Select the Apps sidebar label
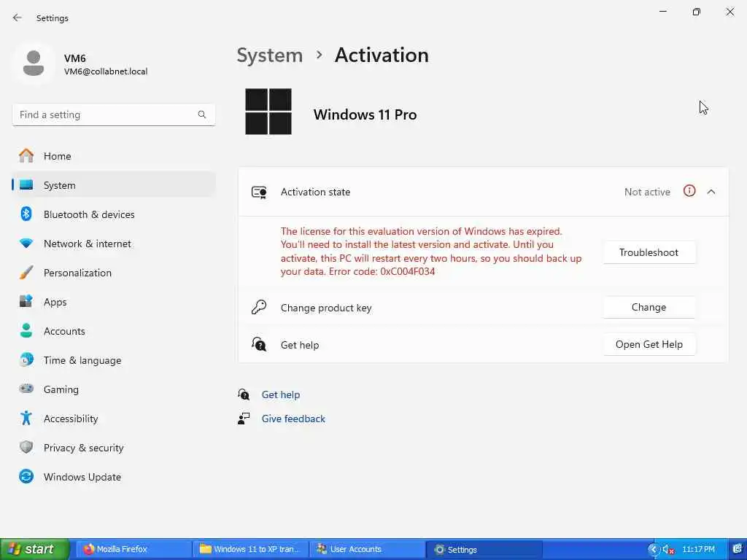Screen dimensions: 747x560 click(x=55, y=302)
